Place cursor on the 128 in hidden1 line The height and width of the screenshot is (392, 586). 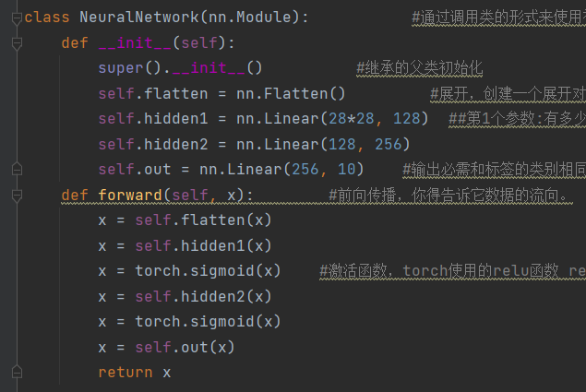(x=407, y=119)
